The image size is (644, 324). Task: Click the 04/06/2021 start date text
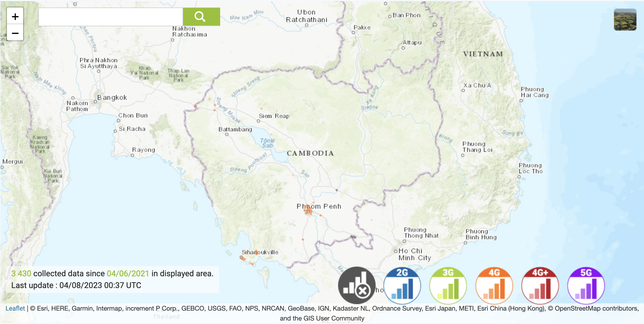tap(128, 274)
